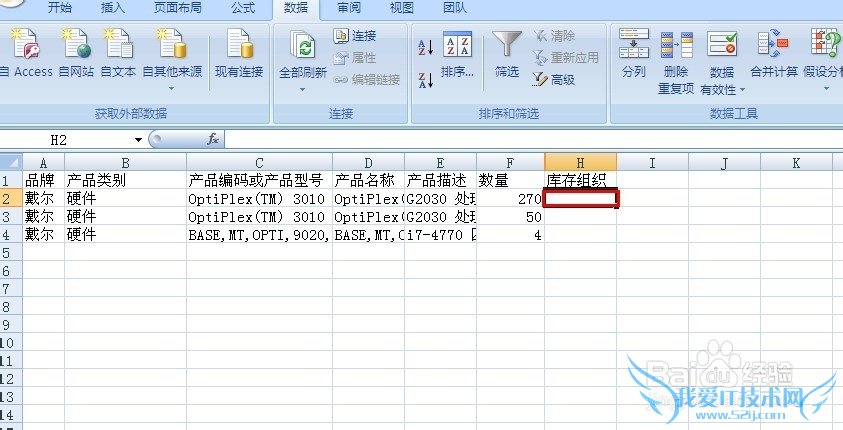Select column C header

[260, 163]
